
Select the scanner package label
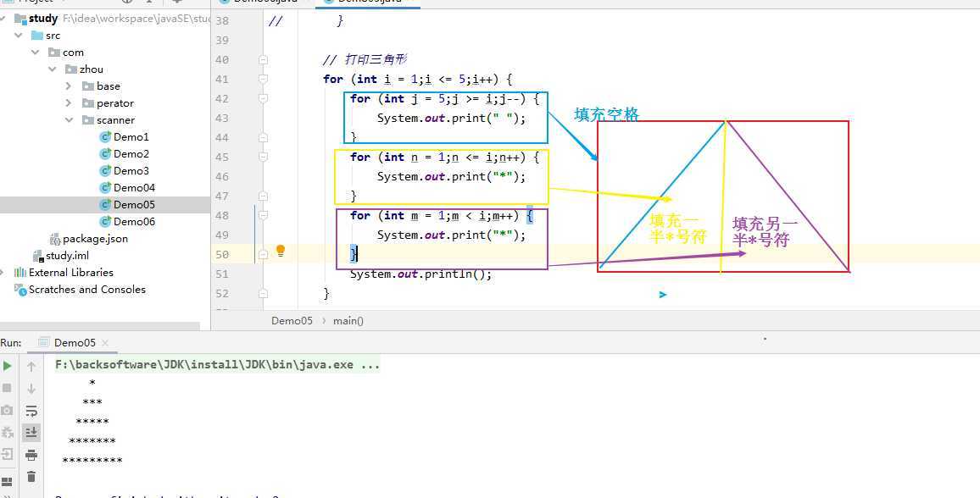click(x=115, y=119)
